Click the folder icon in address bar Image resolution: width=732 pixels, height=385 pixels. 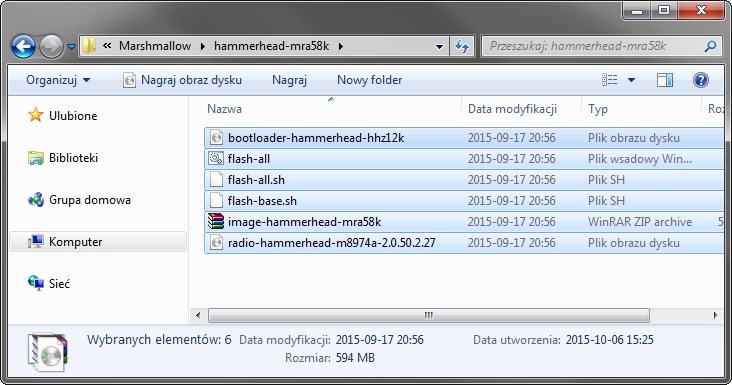coord(89,46)
